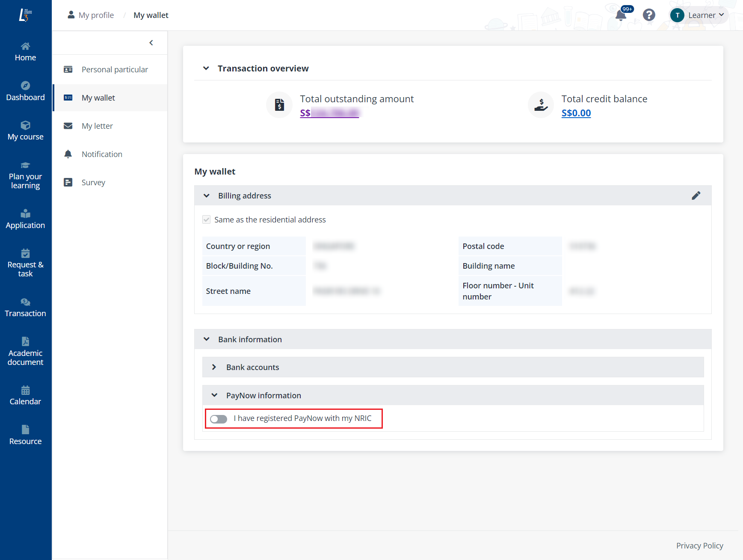
Task: Open Plan your learning section
Action: pyautogui.click(x=25, y=175)
